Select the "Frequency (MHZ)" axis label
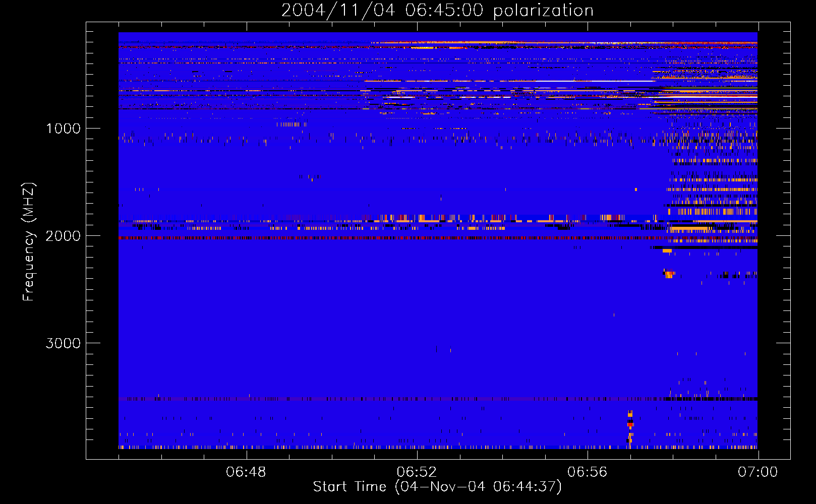Viewport: 816px width, 504px height. [29, 242]
